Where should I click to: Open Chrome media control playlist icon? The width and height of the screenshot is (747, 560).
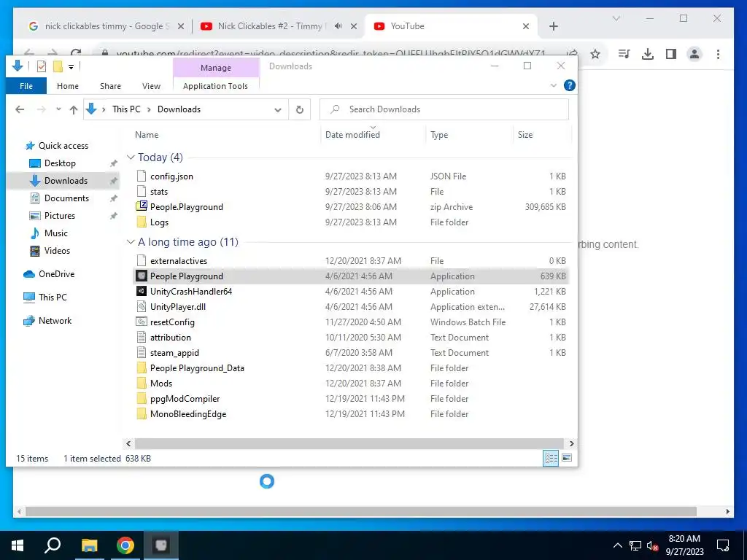pos(624,54)
